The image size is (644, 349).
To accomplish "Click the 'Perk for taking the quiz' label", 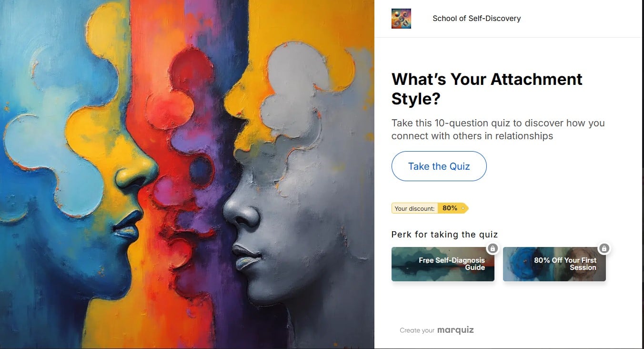I will (444, 234).
